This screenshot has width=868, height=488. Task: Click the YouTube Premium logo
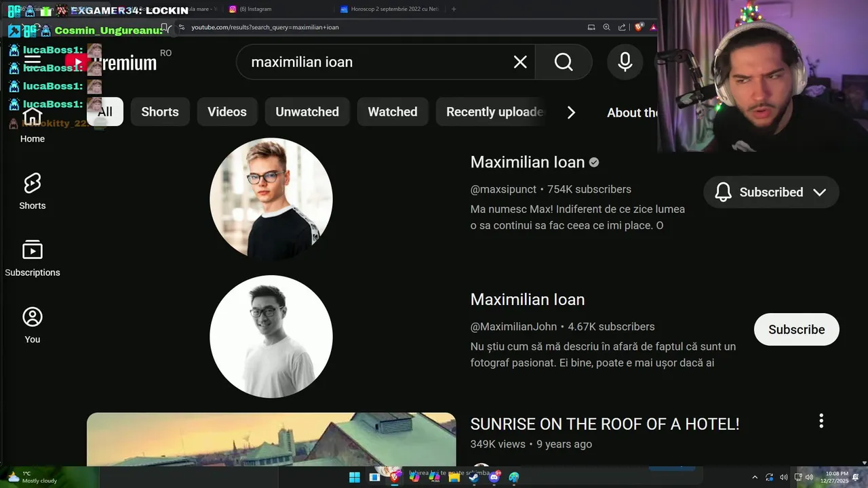pyautogui.click(x=112, y=62)
